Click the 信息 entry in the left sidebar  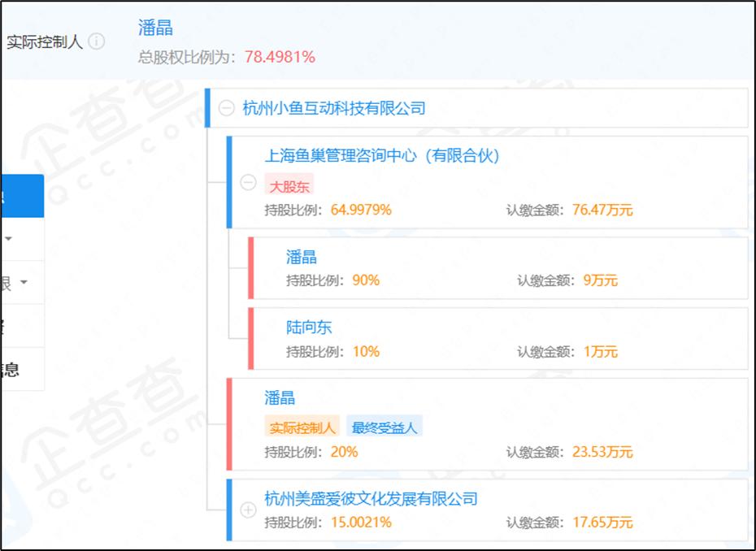[20, 367]
